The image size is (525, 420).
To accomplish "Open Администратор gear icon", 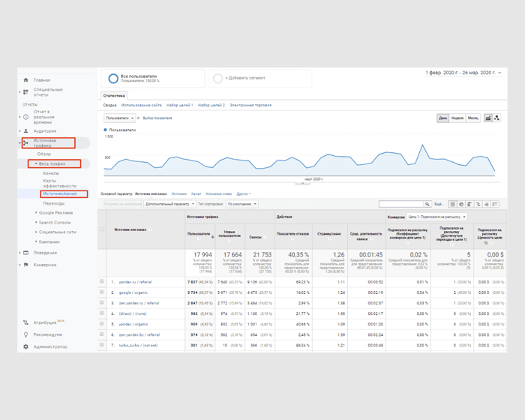I will (25, 346).
